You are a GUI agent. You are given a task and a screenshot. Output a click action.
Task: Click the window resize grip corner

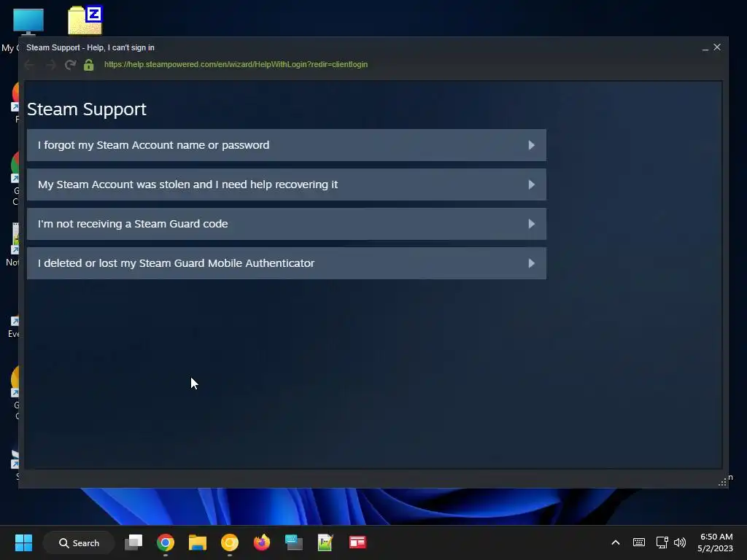pos(722,483)
